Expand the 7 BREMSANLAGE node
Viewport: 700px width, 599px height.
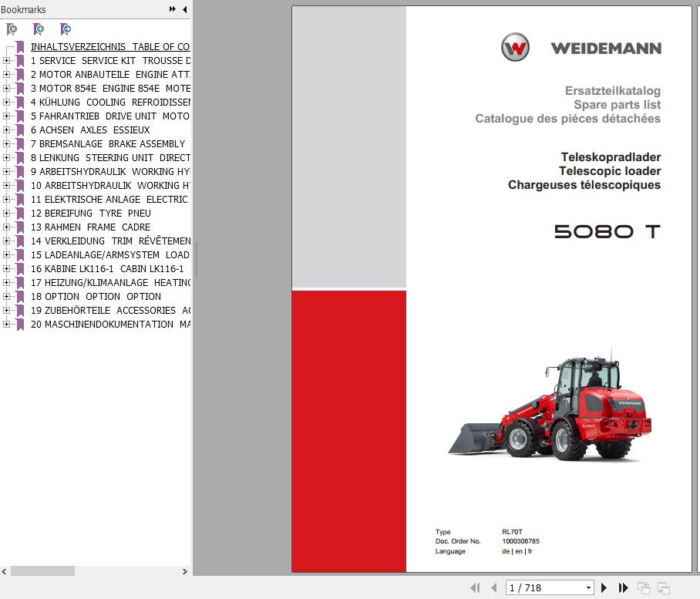pos(6,143)
